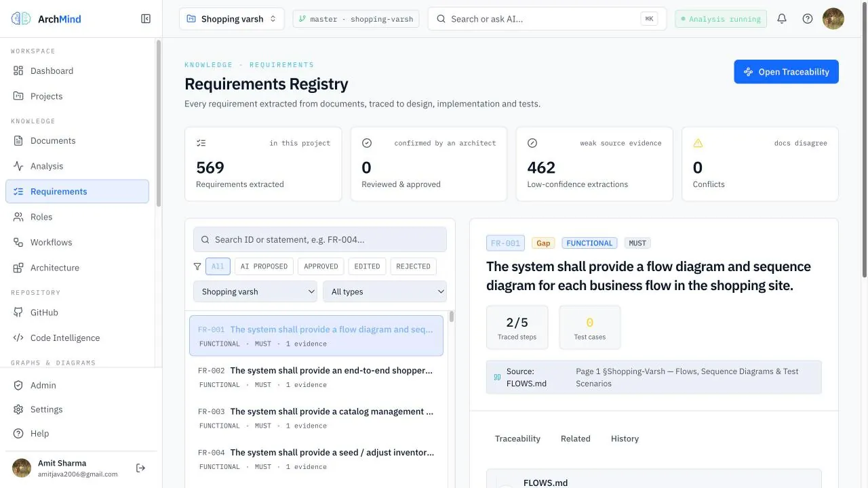
Task: Click the filter funnel icon
Action: [x=197, y=266]
